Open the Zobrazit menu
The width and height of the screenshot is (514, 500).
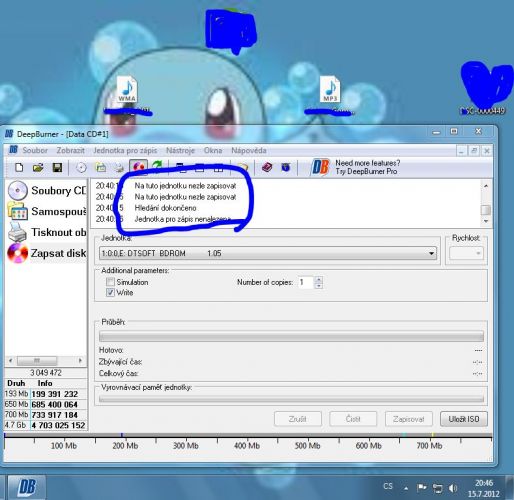coord(70,150)
